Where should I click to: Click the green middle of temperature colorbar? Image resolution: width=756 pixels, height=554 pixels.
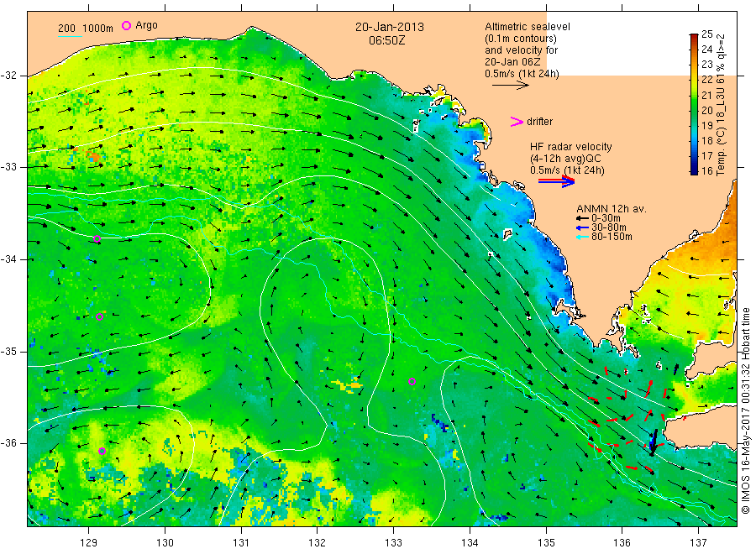(694, 103)
